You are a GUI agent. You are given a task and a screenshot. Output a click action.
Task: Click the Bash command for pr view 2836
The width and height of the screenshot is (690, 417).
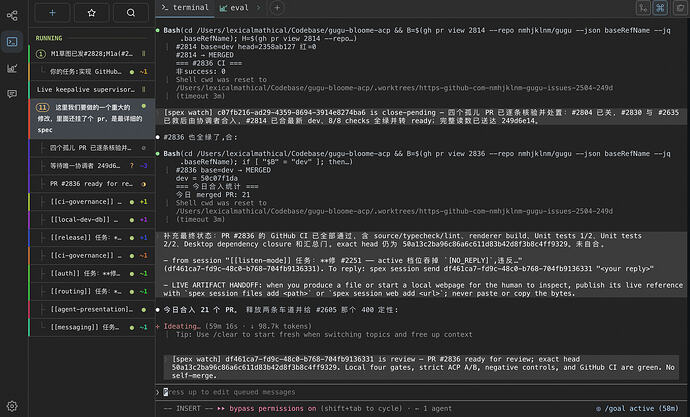pos(417,157)
